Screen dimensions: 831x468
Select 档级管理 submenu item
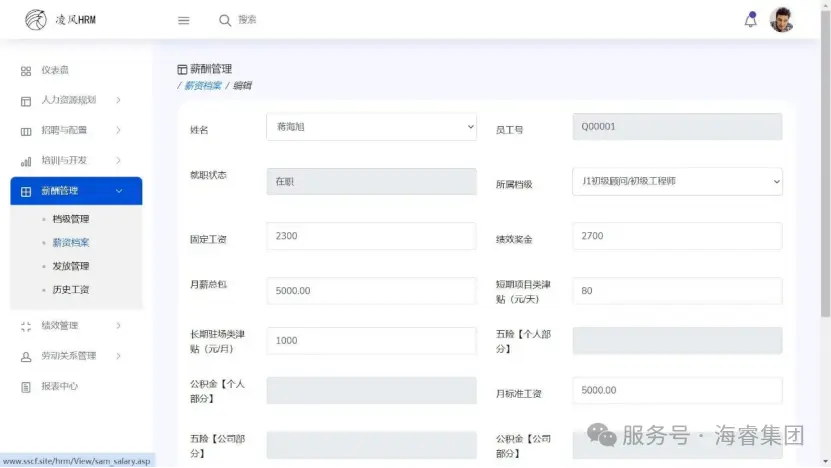click(71, 219)
